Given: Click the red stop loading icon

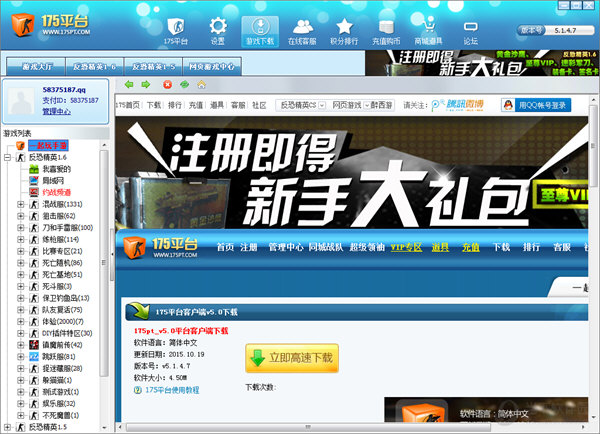Looking at the screenshot, I should [167, 84].
